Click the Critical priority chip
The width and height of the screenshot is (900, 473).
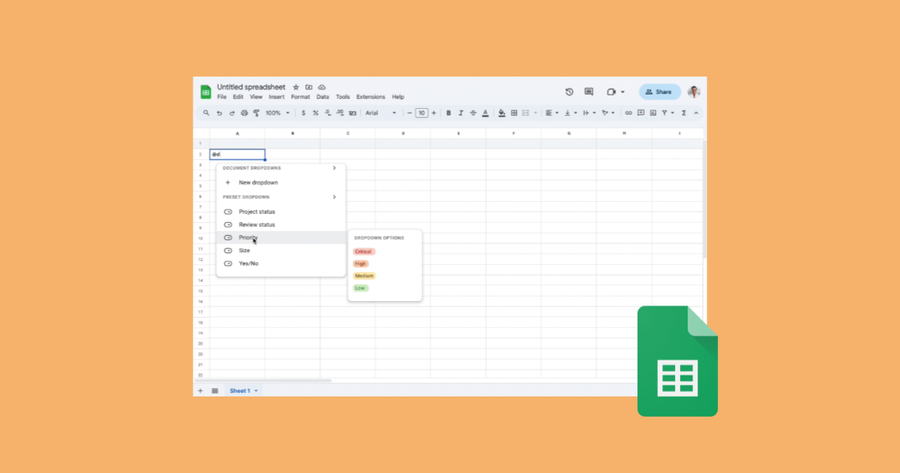click(363, 251)
